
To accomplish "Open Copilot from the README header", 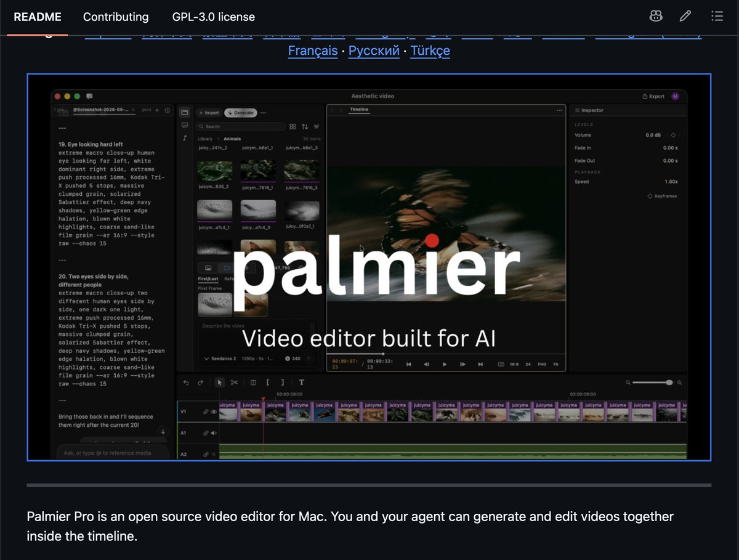I will click(x=656, y=17).
